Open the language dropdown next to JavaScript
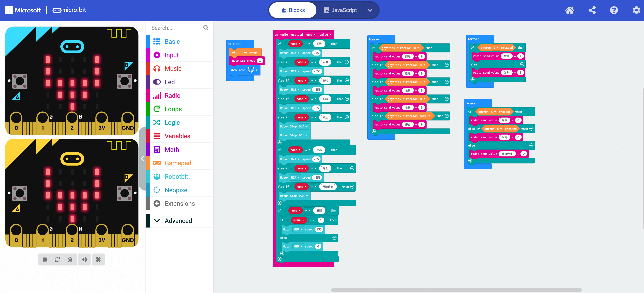This screenshot has height=293, width=644. click(x=370, y=10)
